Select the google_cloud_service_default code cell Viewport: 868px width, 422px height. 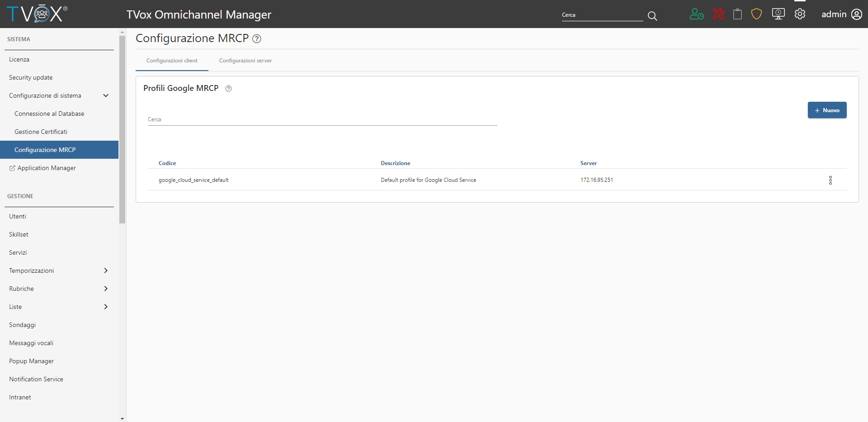click(193, 180)
